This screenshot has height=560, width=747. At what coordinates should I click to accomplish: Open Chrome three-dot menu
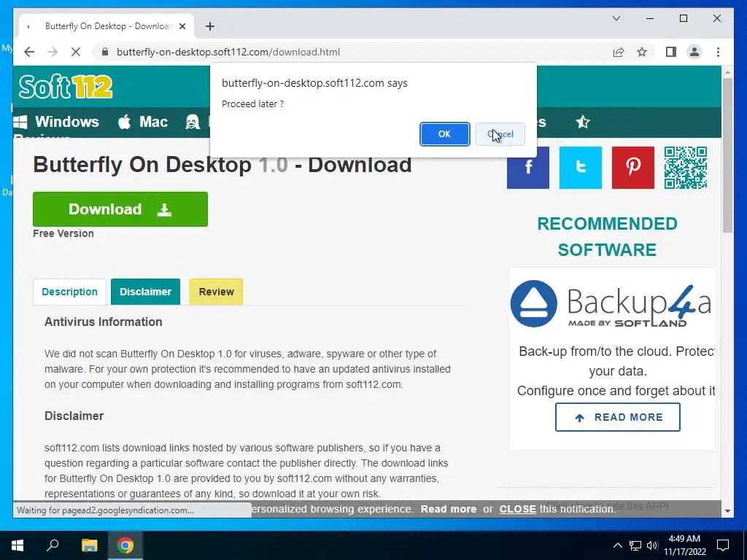click(x=718, y=52)
